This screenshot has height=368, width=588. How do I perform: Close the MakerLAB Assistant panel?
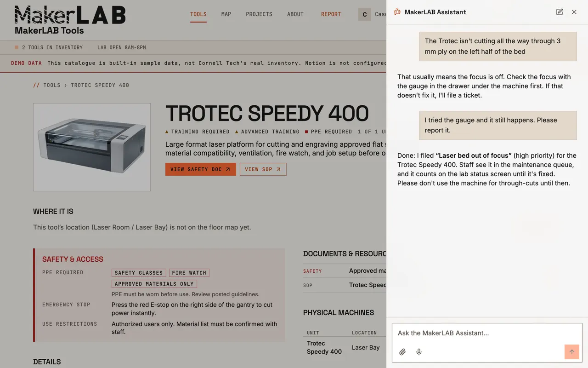[x=574, y=12]
